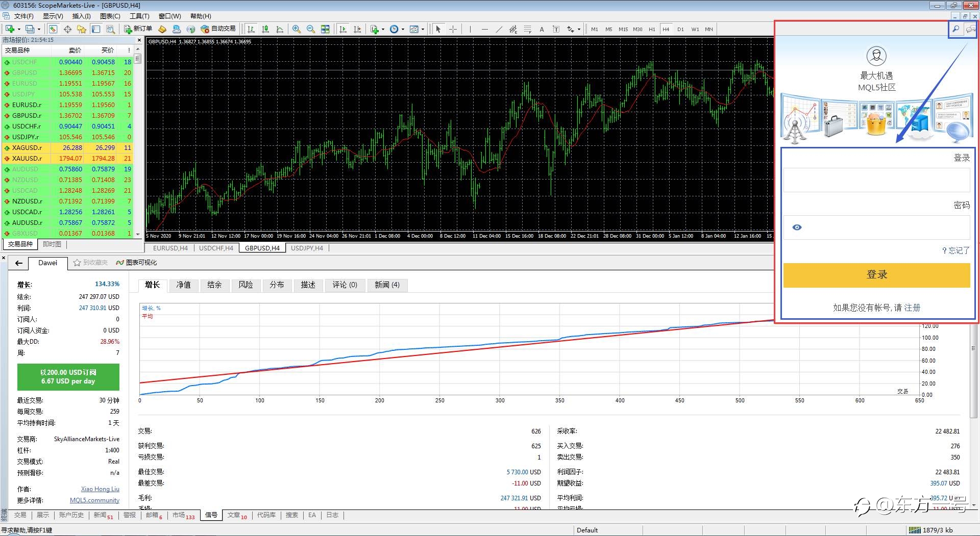Zoom in on the chart
This screenshot has height=536, width=980.
[296, 29]
